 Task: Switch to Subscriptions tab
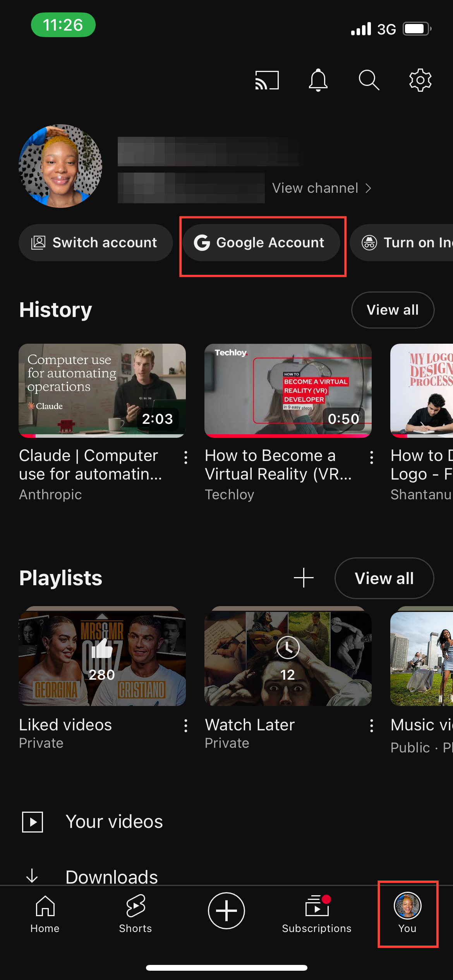(317, 913)
